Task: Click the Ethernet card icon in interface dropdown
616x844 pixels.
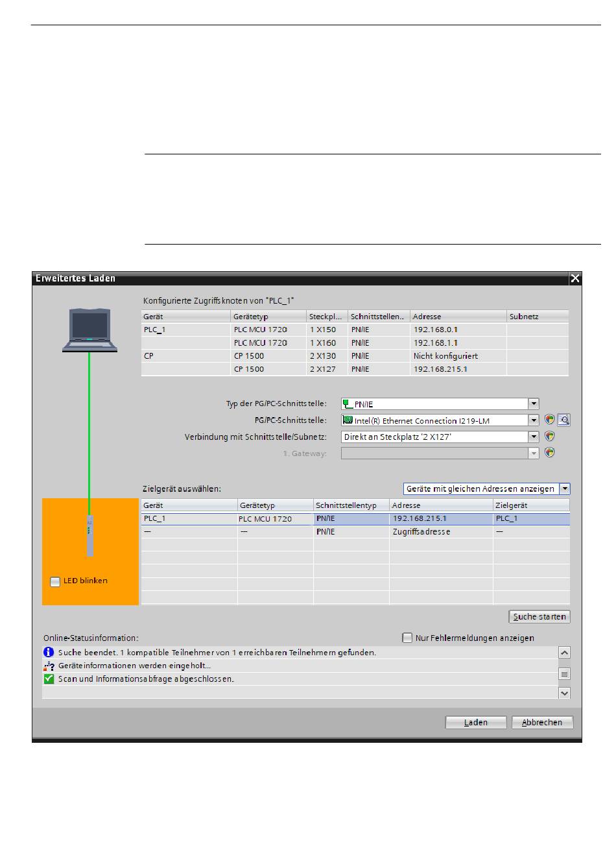Action: (x=348, y=420)
